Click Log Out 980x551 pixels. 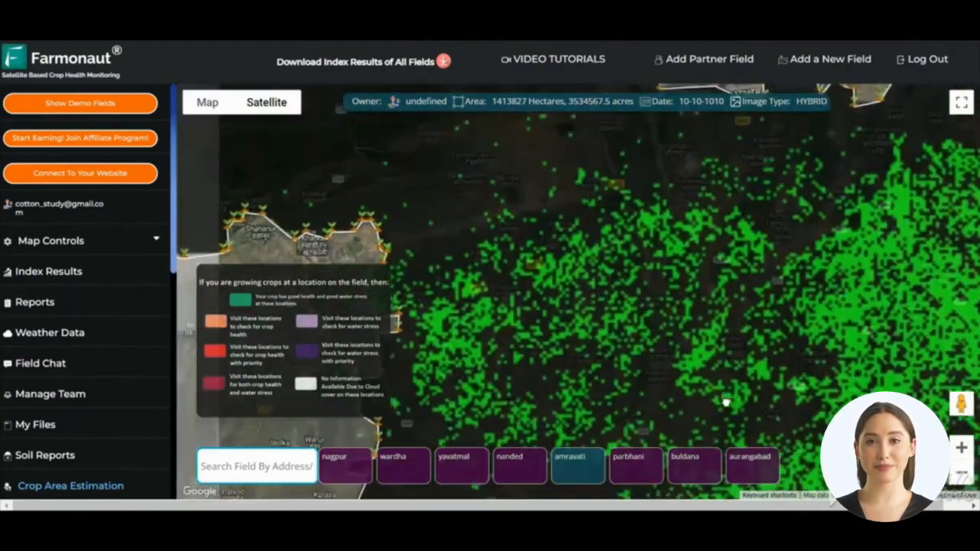pos(922,59)
